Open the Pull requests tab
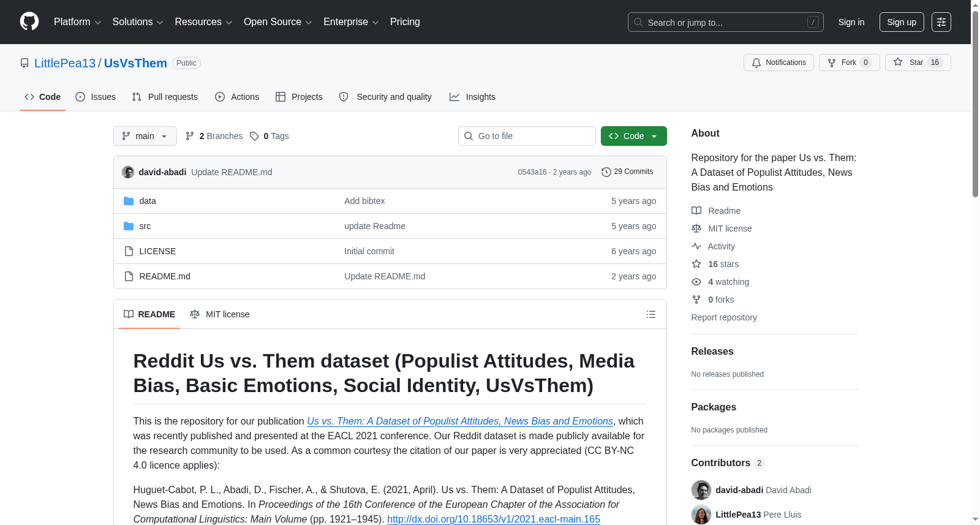This screenshot has width=980, height=525. coord(165,97)
